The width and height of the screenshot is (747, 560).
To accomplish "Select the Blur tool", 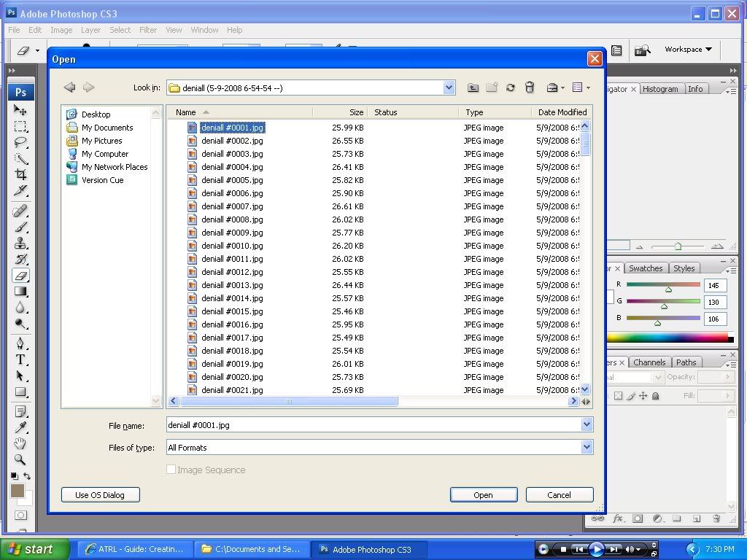I will tap(20, 308).
